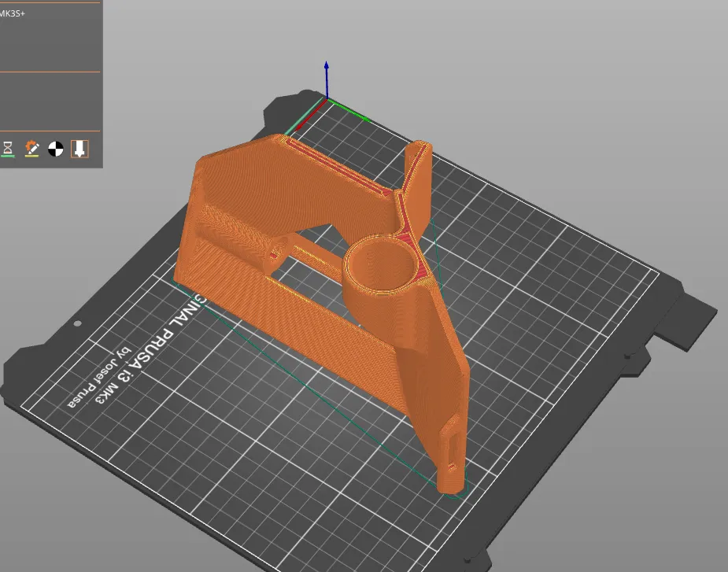This screenshot has height=572, width=728.
Task: Select the hourglass print time icon
Action: [8, 148]
